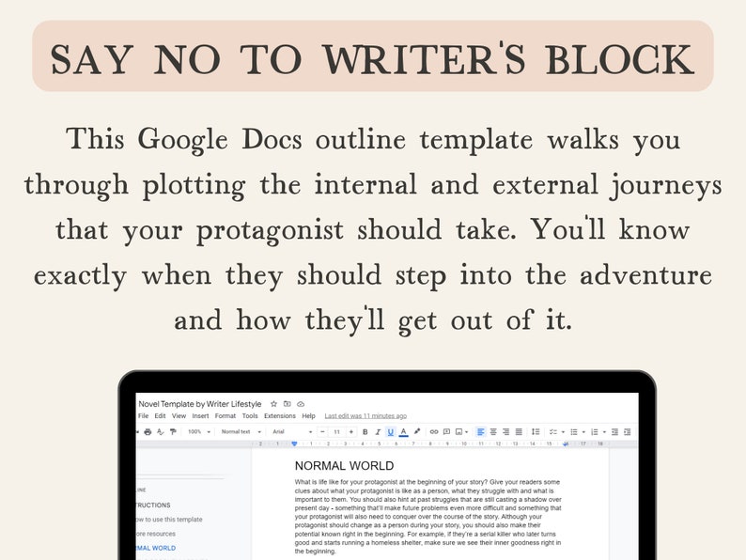Open the Checklist options dropdown arrow
Viewport: 746px width, 560px height.
pyautogui.click(x=563, y=432)
